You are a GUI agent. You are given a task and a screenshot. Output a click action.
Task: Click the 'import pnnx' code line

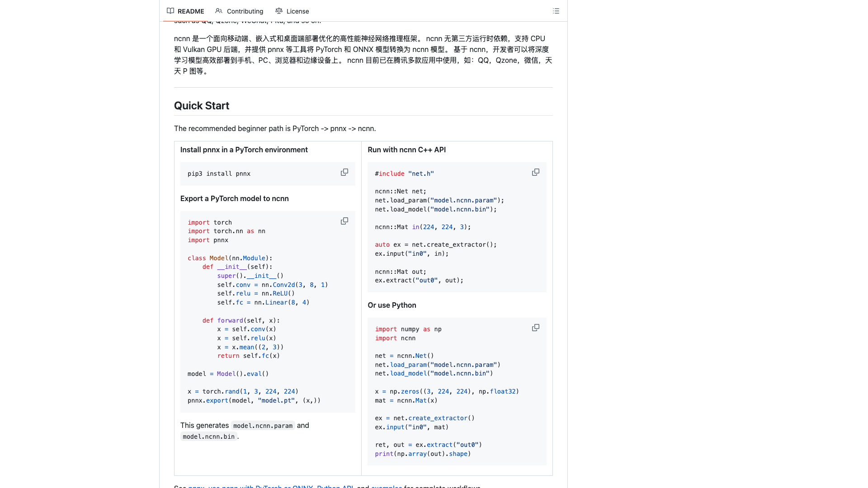[208, 240]
